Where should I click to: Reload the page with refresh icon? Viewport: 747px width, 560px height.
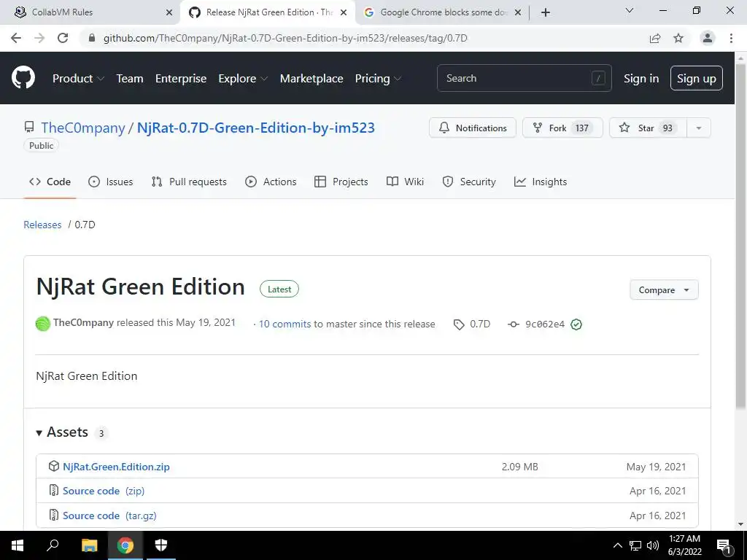pos(63,38)
